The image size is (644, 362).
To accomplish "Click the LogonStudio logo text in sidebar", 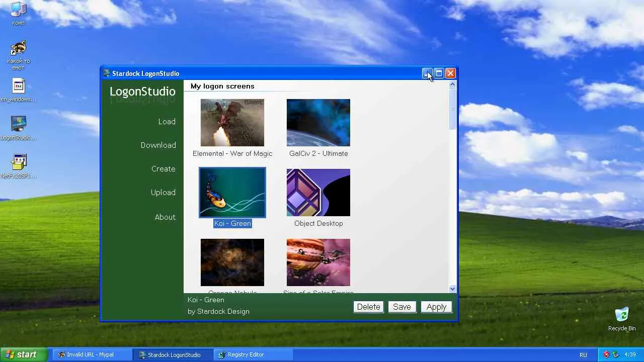I will 142,92.
